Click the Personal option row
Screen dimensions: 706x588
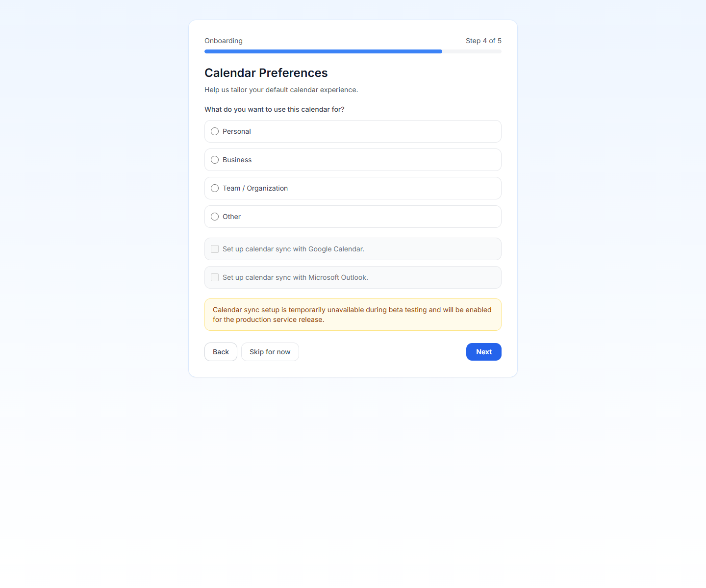(353, 131)
